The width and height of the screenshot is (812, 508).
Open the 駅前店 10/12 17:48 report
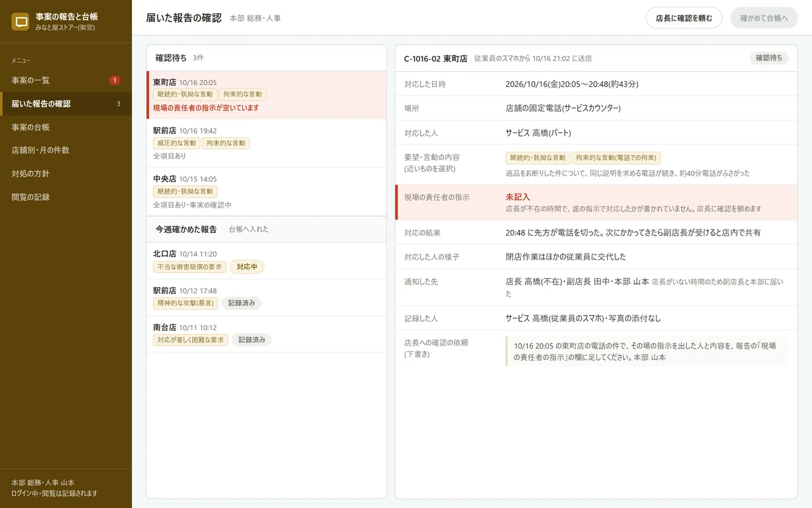[x=266, y=298]
